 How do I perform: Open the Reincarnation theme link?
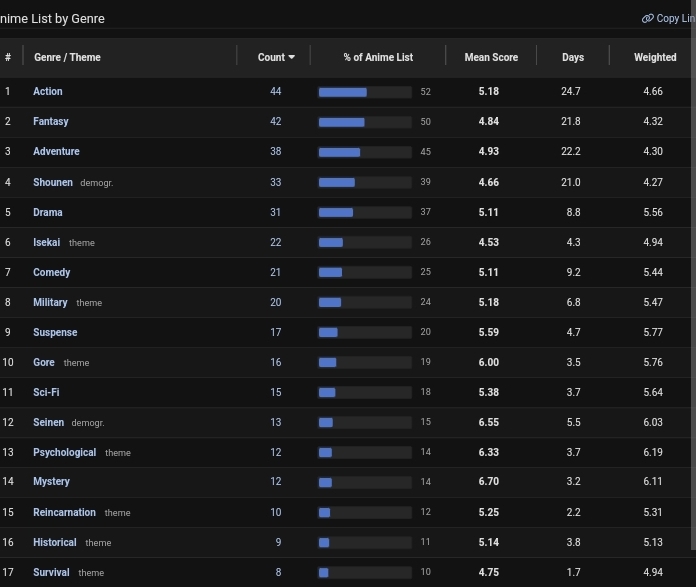(64, 512)
